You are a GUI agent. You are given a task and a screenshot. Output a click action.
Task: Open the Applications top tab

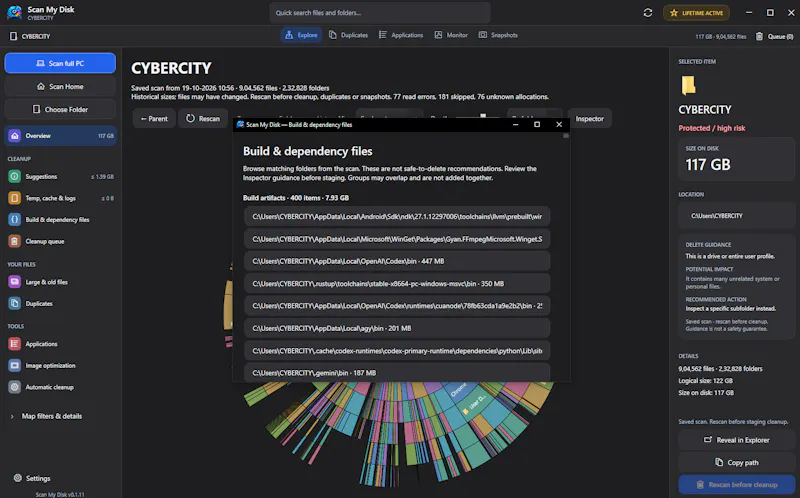401,35
